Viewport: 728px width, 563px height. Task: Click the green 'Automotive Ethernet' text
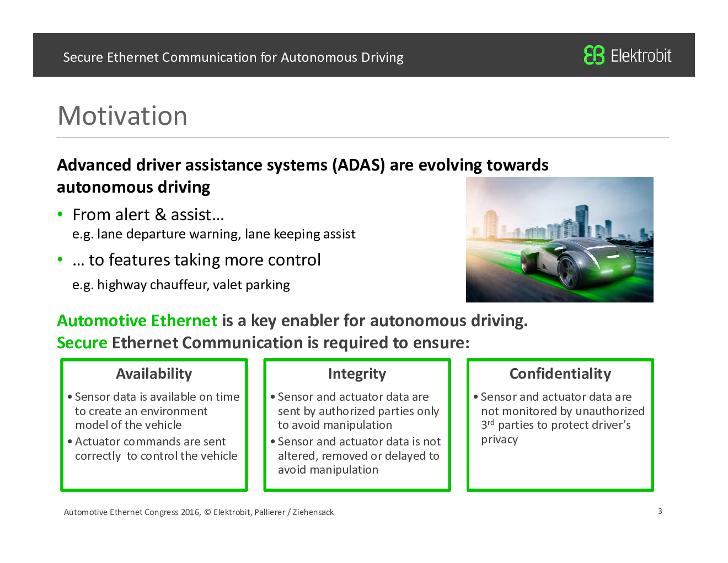(137, 321)
